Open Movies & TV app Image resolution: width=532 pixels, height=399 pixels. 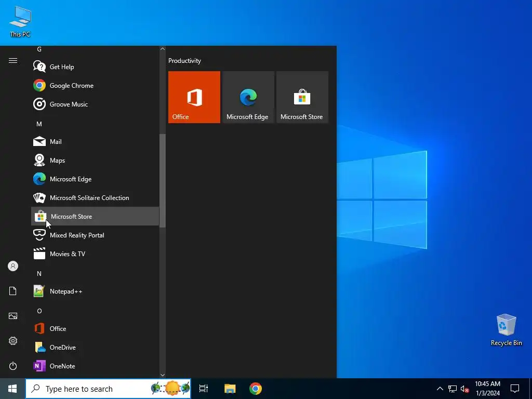pos(95,254)
